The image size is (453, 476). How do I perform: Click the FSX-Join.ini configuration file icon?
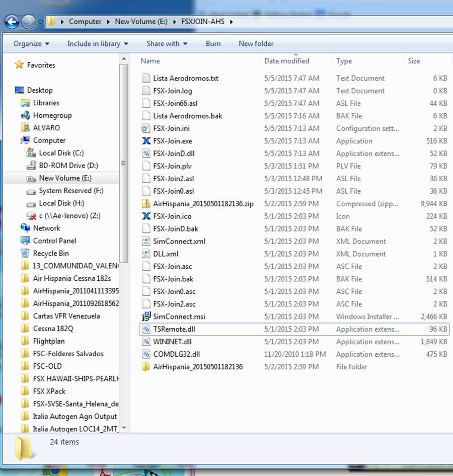(146, 128)
